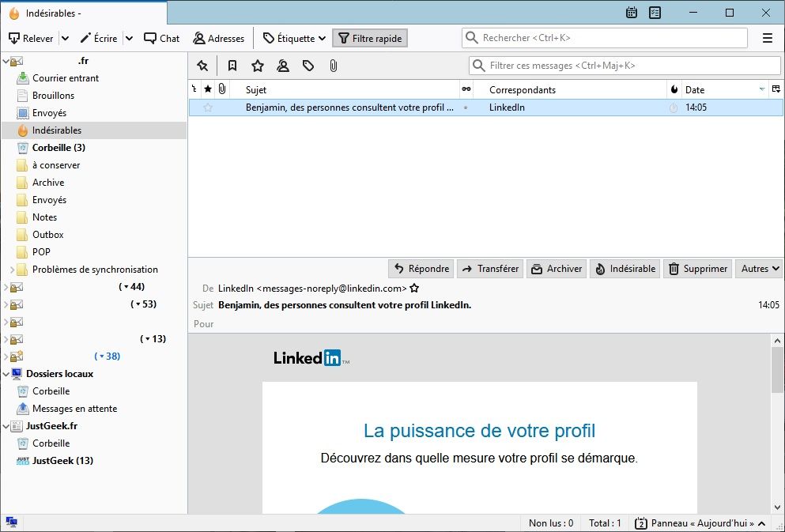Image resolution: width=785 pixels, height=532 pixels.
Task: Click Écrire to compose a message
Action: coord(99,39)
